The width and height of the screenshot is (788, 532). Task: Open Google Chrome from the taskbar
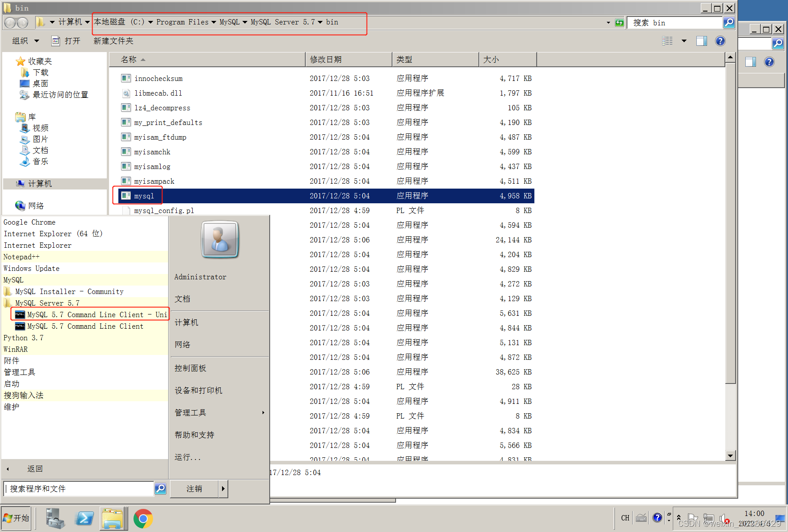(143, 519)
